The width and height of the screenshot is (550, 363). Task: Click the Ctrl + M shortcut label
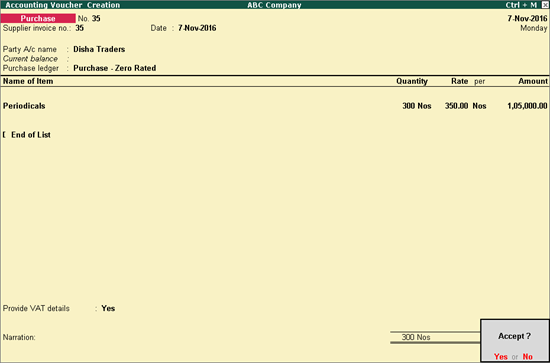(x=521, y=5)
